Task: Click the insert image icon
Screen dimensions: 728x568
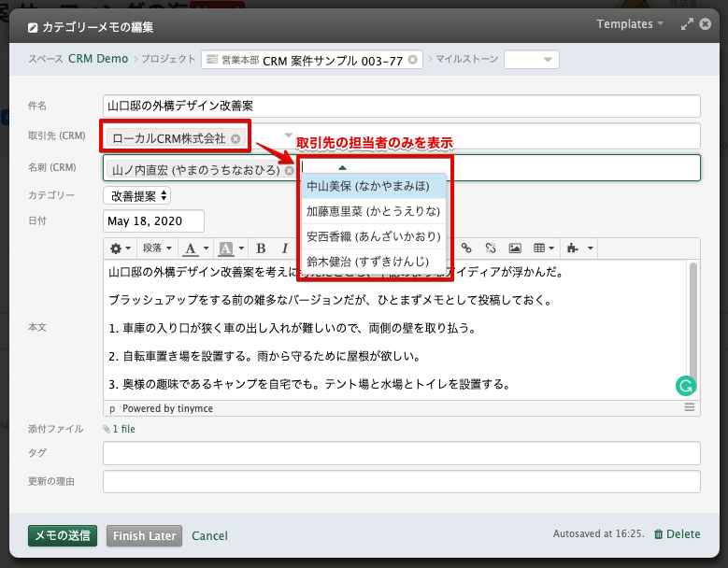Action: 514,248
